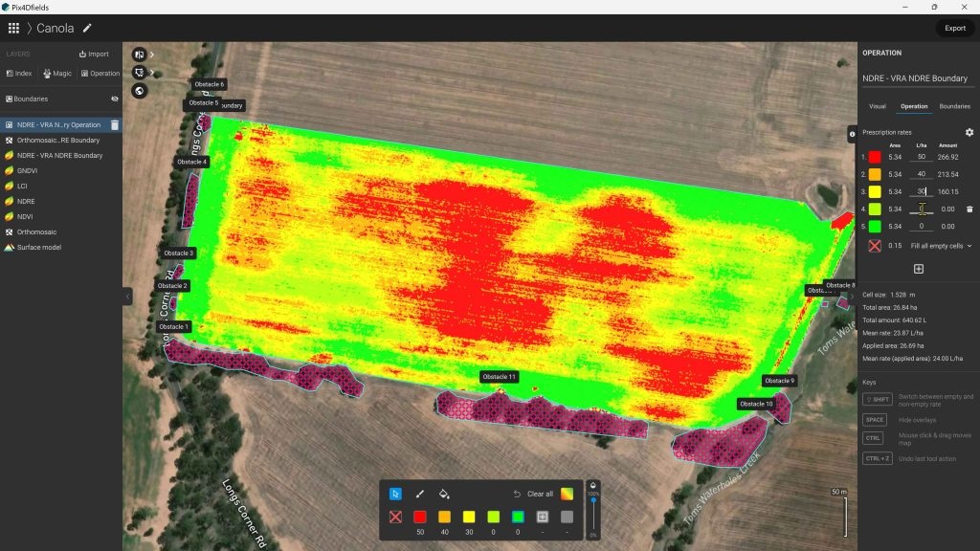Activate the pointer selection tool

[x=394, y=494]
